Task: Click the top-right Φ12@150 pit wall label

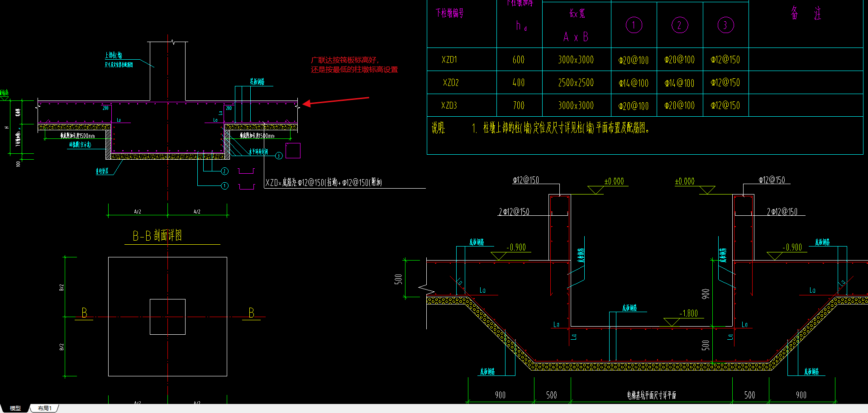Action: 773,180
